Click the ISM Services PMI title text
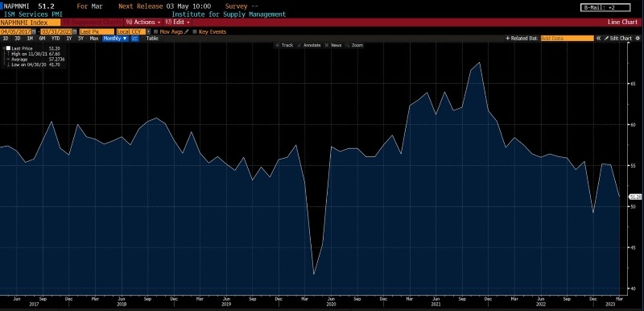Image resolution: width=644 pixels, height=311 pixels. pyautogui.click(x=33, y=15)
